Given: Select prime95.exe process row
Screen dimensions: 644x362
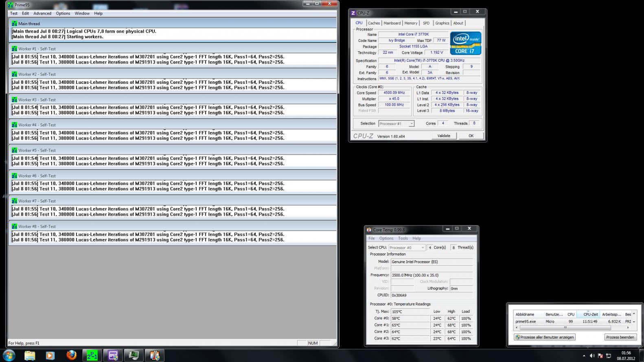Looking at the screenshot, I should click(572, 321).
